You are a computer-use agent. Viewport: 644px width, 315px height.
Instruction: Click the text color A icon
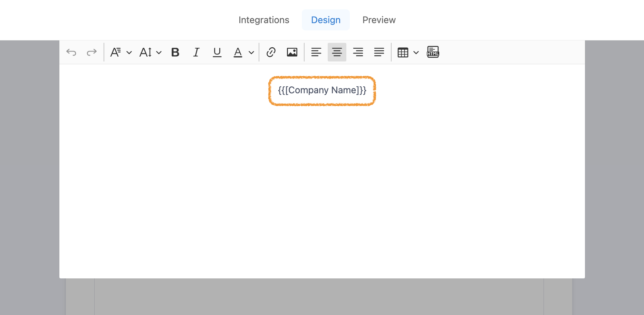(x=238, y=52)
